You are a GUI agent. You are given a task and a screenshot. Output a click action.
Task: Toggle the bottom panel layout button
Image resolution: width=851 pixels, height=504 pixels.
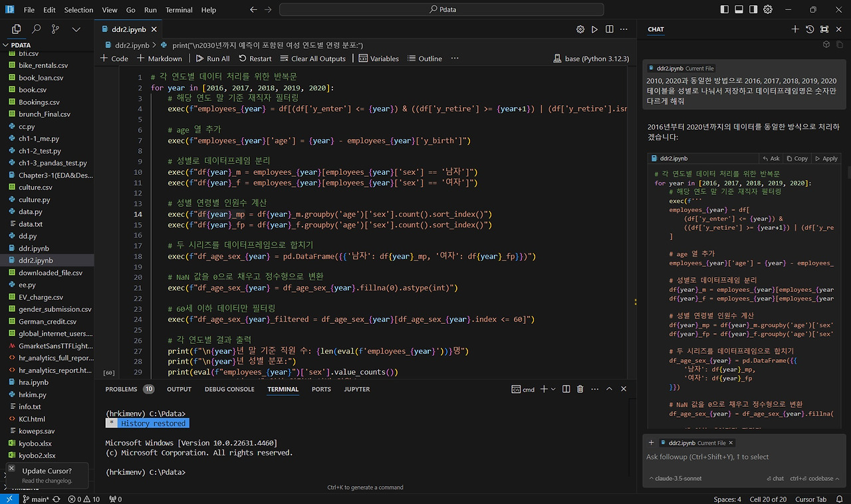[739, 10]
